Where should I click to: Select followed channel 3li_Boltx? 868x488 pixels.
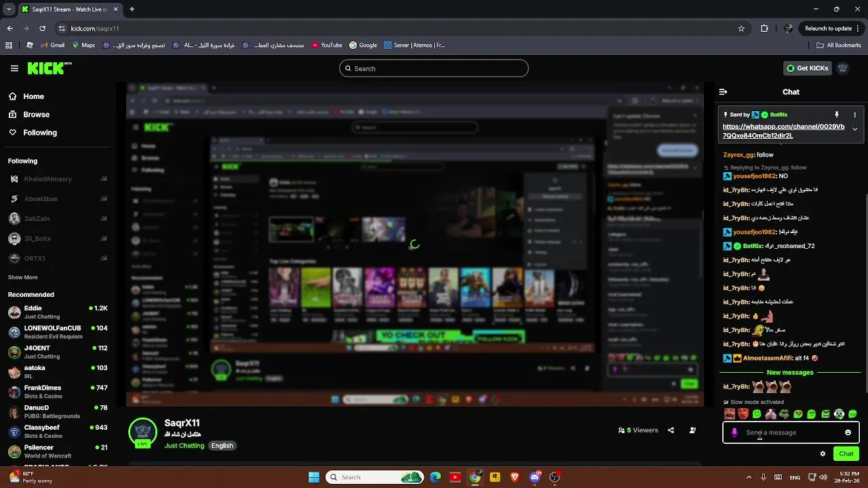pyautogui.click(x=58, y=239)
